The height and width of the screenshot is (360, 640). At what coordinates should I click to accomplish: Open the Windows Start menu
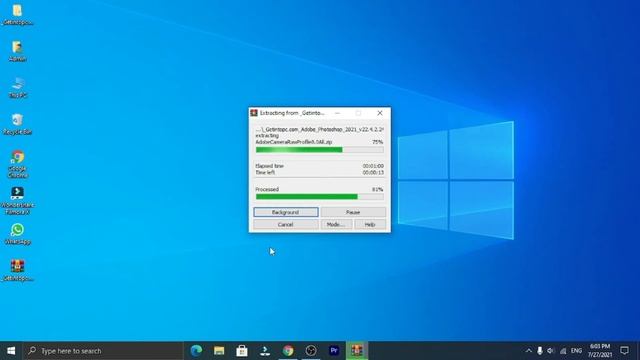coord(11,351)
